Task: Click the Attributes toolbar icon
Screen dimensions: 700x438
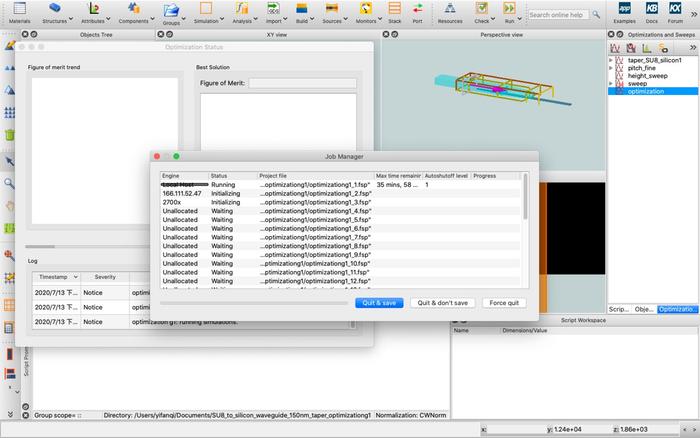Action: [93, 8]
